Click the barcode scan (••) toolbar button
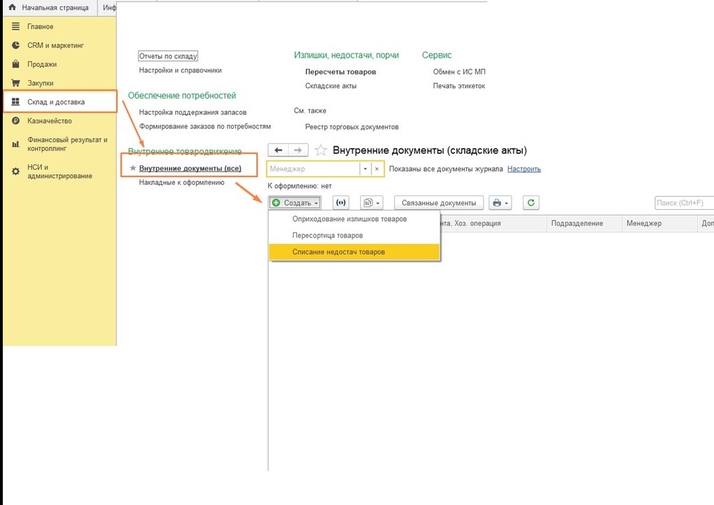Image resolution: width=714 pixels, height=505 pixels. coord(341,202)
